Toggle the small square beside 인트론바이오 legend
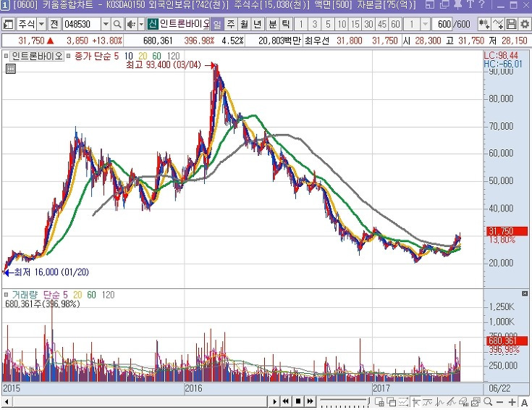 (6, 56)
